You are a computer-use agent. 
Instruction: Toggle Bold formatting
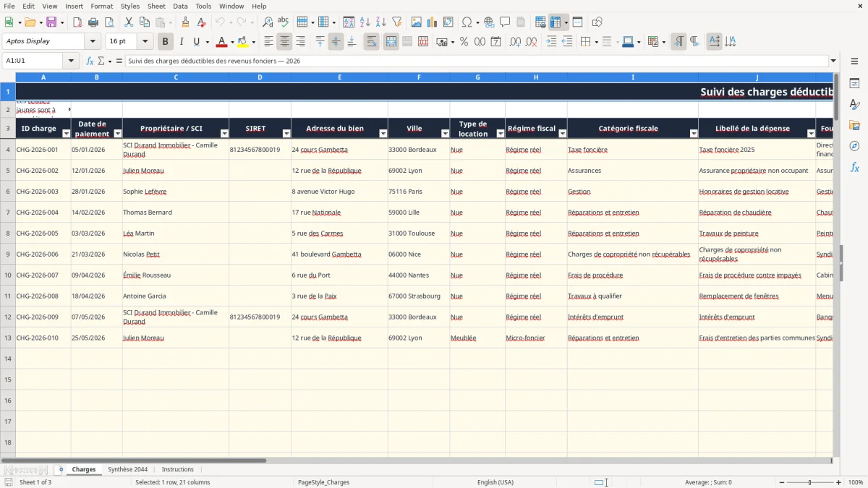coord(165,42)
